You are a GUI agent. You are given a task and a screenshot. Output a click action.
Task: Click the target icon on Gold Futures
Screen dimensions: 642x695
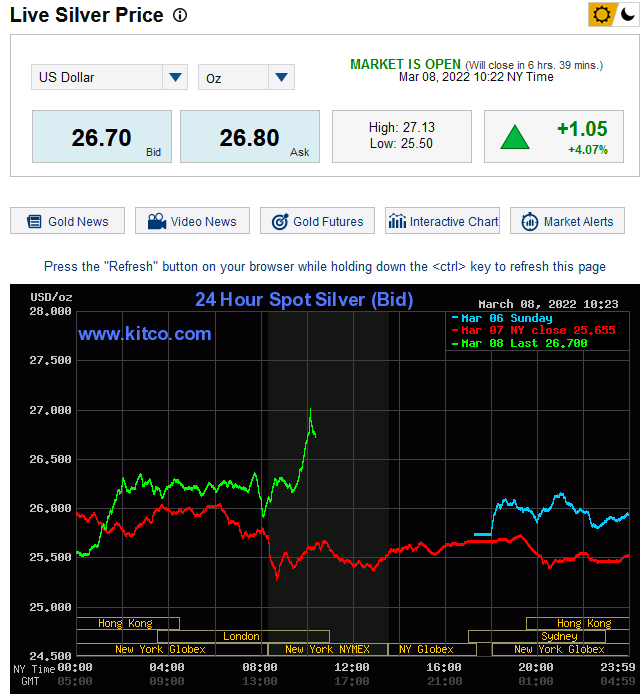(280, 221)
